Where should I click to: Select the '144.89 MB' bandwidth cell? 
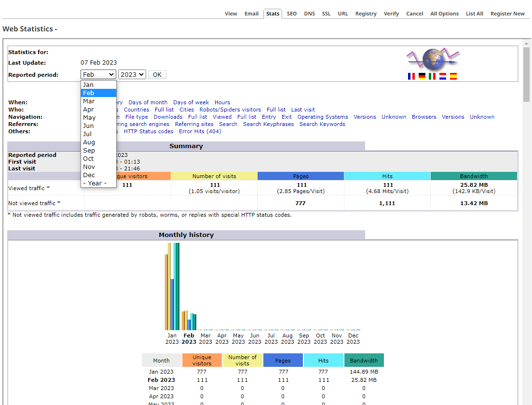[364, 372]
